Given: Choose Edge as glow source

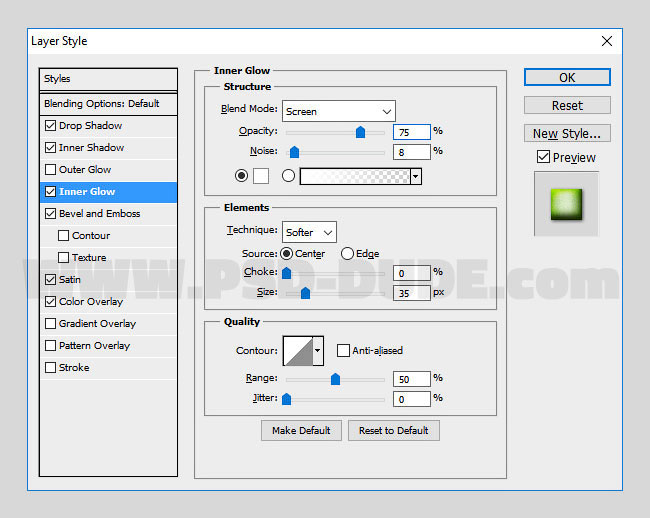Looking at the screenshot, I should click(347, 253).
